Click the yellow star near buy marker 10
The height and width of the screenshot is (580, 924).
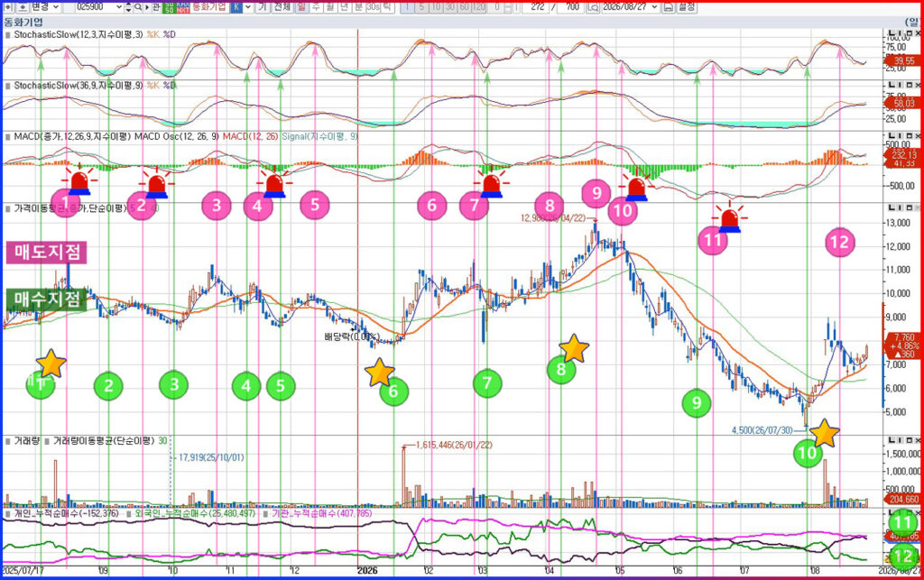pyautogui.click(x=824, y=433)
